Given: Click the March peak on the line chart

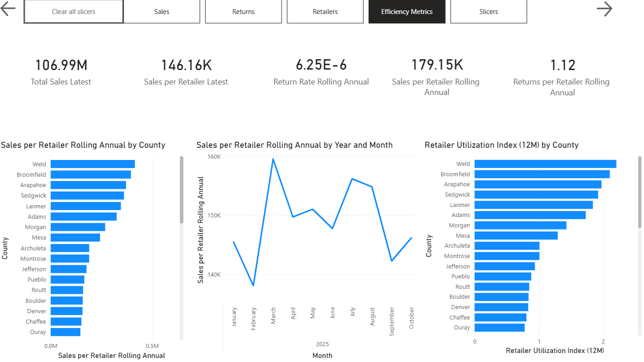Looking at the screenshot, I should coord(273,159).
